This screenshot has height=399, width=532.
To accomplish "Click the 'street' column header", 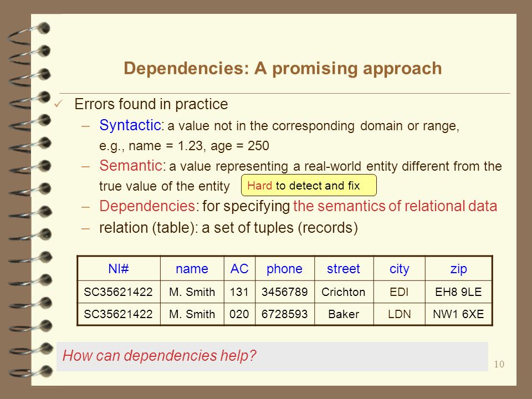I will (x=344, y=269).
